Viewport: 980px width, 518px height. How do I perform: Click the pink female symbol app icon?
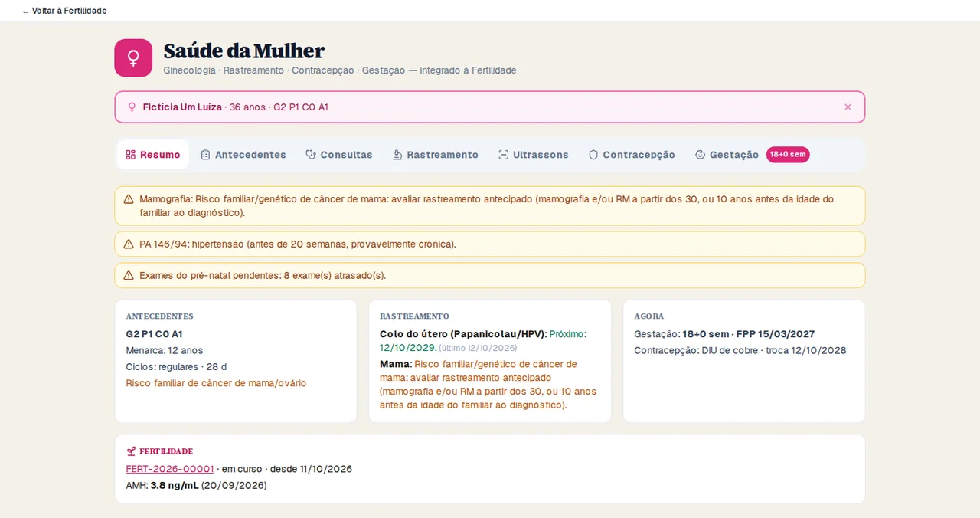(x=133, y=58)
